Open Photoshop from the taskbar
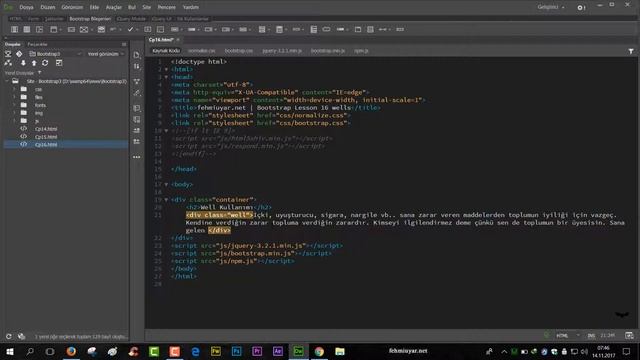Viewport: 640px width, 360px height. click(x=236, y=351)
